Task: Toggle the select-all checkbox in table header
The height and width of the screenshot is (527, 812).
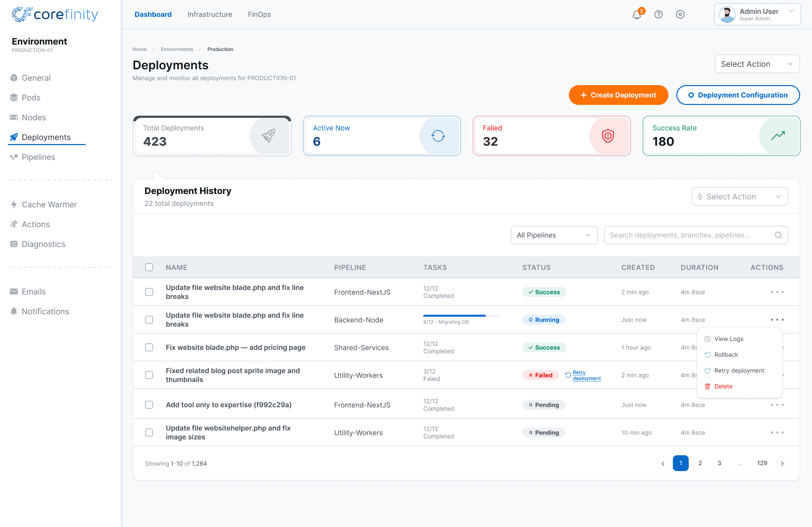Action: pyautogui.click(x=149, y=267)
